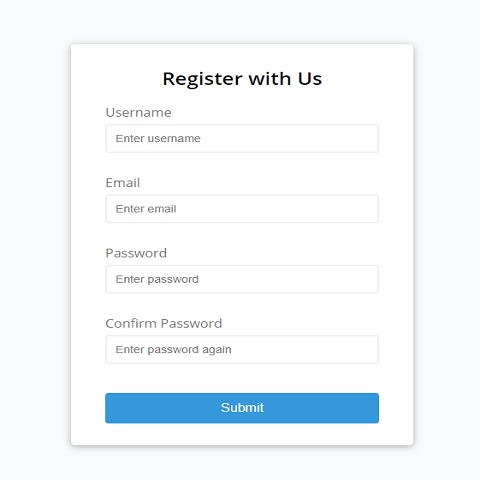Click the white card area below Submit
480x480 pixels.
coord(242,434)
